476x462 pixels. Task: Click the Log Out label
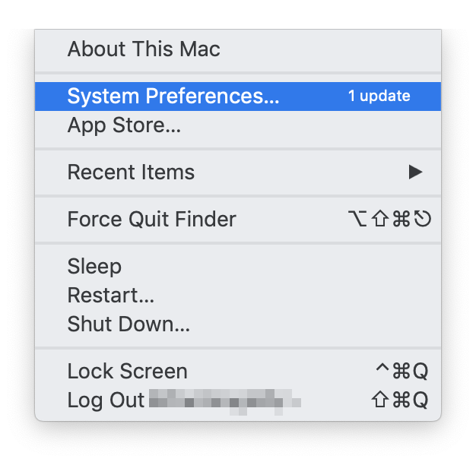click(106, 400)
